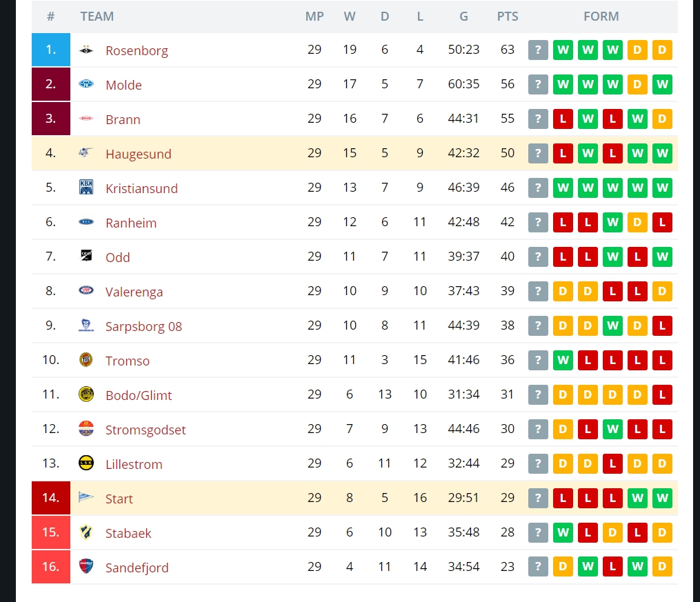Click Rosenborg's upcoming match question-mark badge
This screenshot has width=700, height=602.
click(538, 50)
